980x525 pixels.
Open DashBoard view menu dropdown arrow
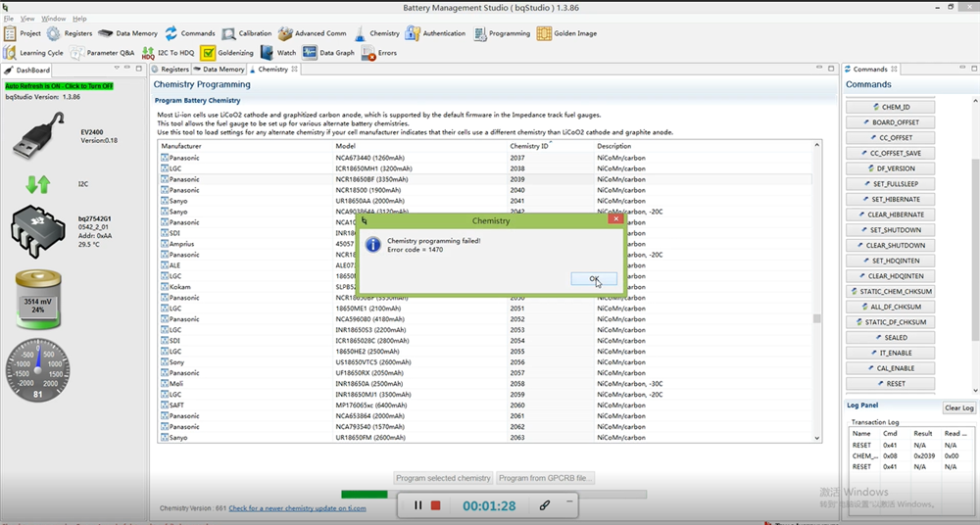coord(117,68)
